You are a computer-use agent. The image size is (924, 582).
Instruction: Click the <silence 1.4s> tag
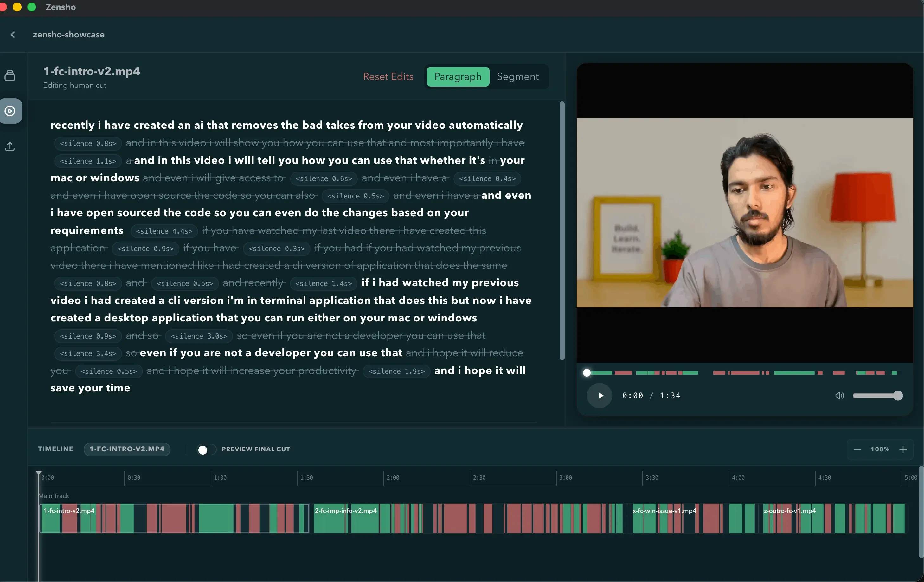click(x=324, y=284)
